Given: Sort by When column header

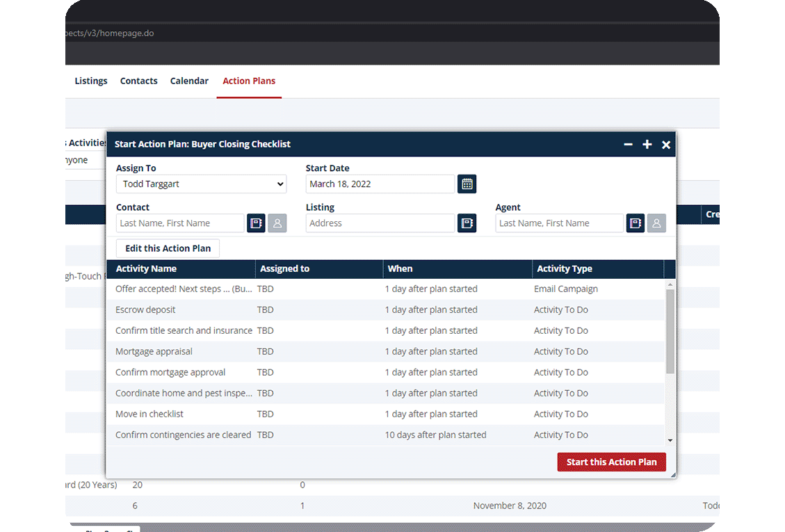Looking at the screenshot, I should (x=458, y=269).
